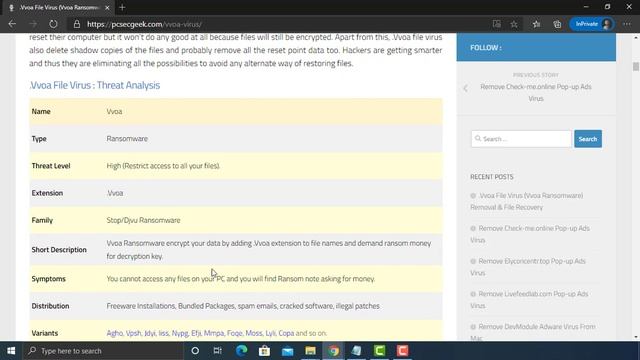This screenshot has height=360, width=640.
Task: Reload the current page
Action: pos(53,24)
